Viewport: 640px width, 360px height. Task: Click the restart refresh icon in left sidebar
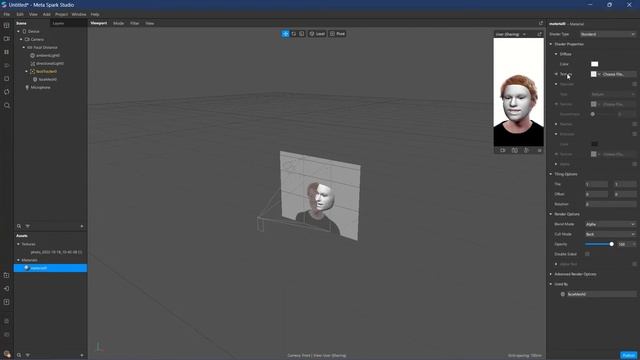pyautogui.click(x=7, y=92)
